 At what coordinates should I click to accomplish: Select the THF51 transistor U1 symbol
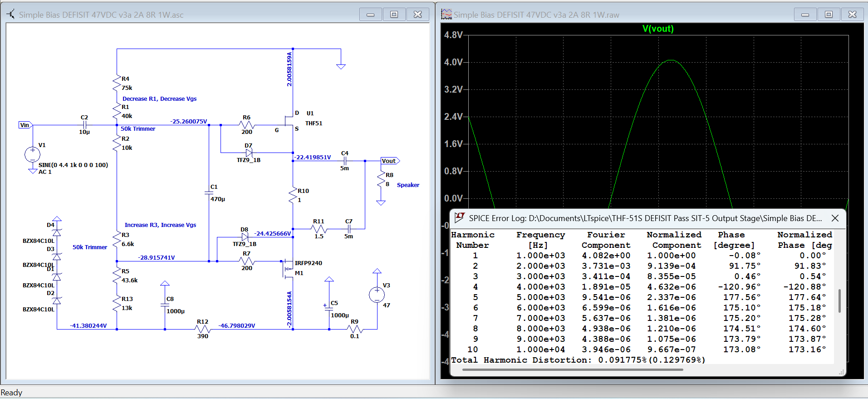[x=289, y=120]
